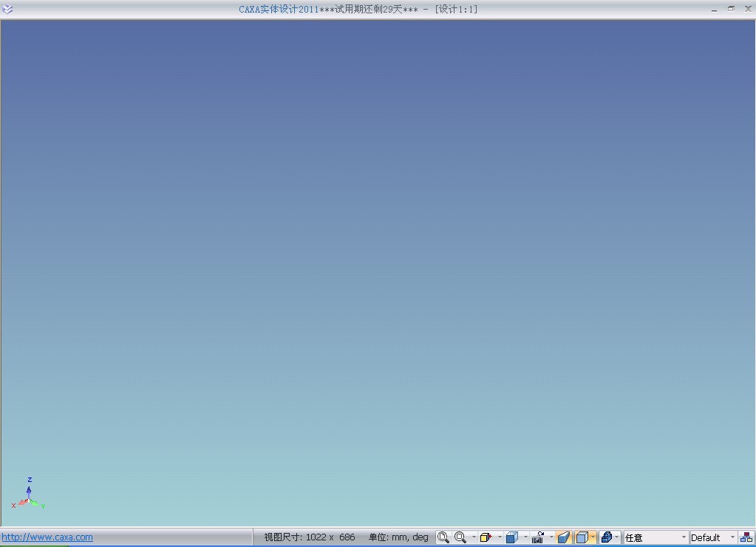Viewport: 756px width, 547px height.
Task: Expand the rendering style dropdown arrow
Action: [593, 537]
